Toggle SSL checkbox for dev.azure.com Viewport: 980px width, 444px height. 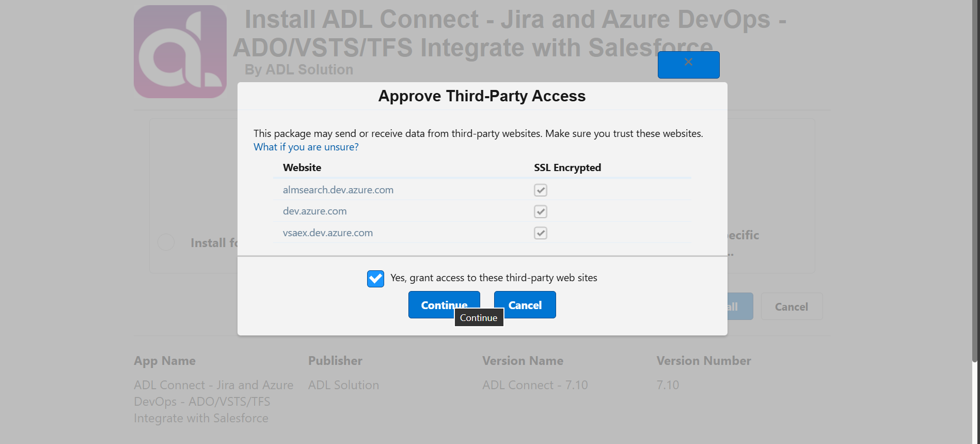(x=541, y=211)
